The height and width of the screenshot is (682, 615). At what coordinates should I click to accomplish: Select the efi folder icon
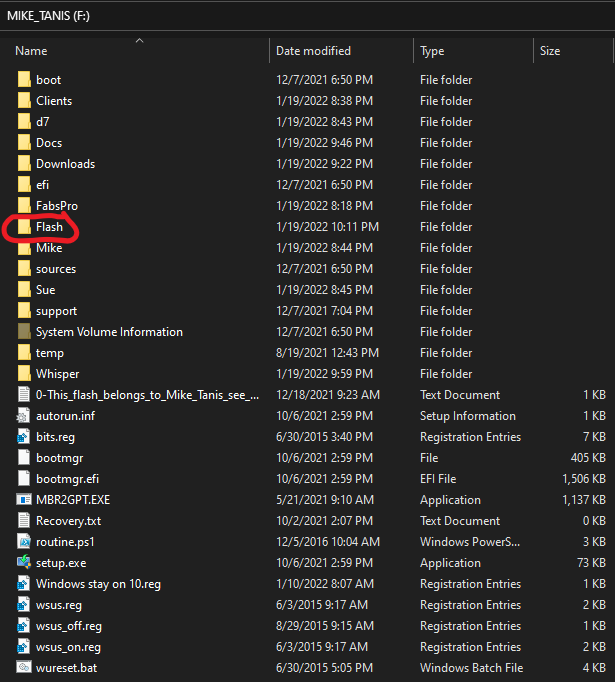coord(24,184)
